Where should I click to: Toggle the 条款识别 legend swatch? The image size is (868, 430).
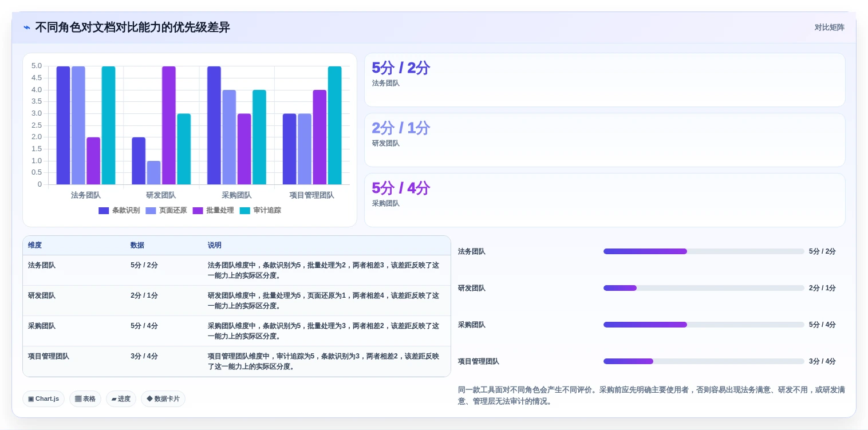click(x=104, y=210)
